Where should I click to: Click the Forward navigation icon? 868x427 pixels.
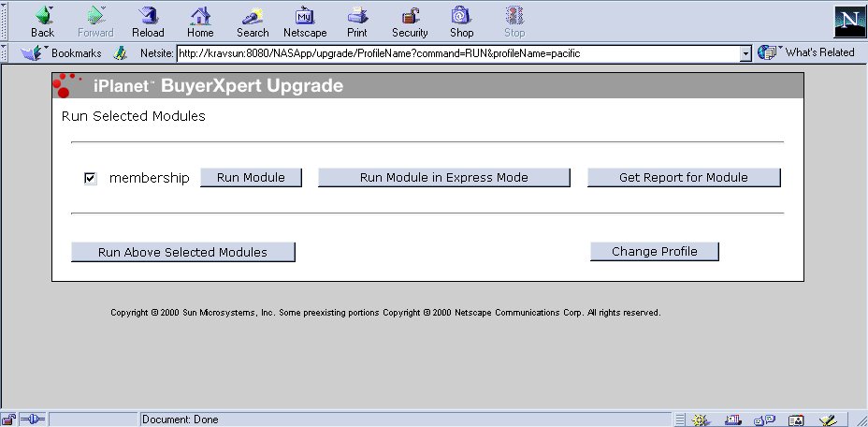pyautogui.click(x=95, y=22)
